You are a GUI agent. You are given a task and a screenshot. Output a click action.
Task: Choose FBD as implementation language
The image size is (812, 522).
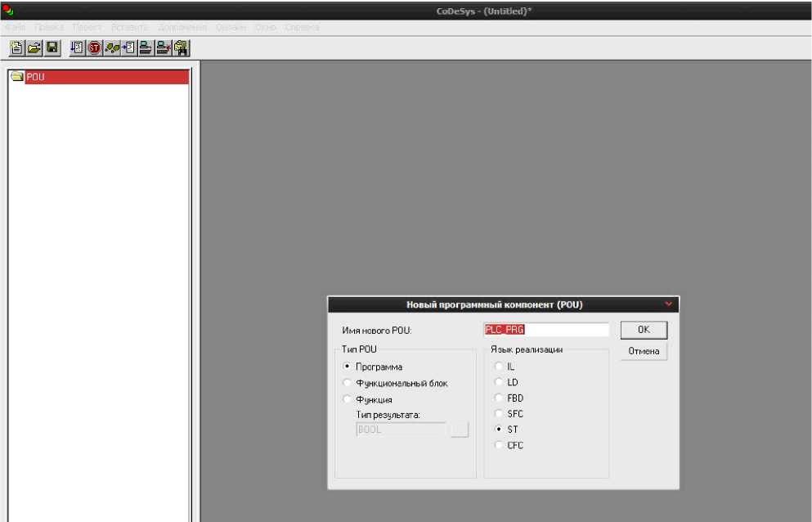(499, 398)
